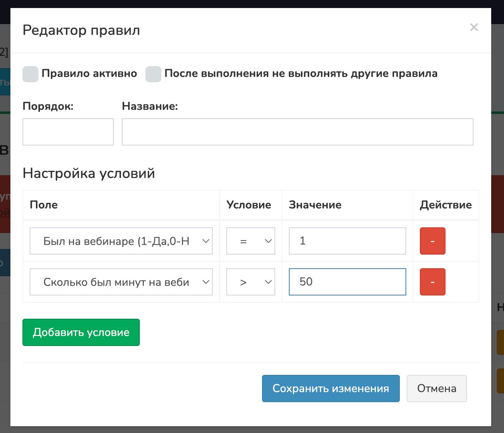Save with Сохранить изменения button
504x433 pixels.
[x=331, y=388]
